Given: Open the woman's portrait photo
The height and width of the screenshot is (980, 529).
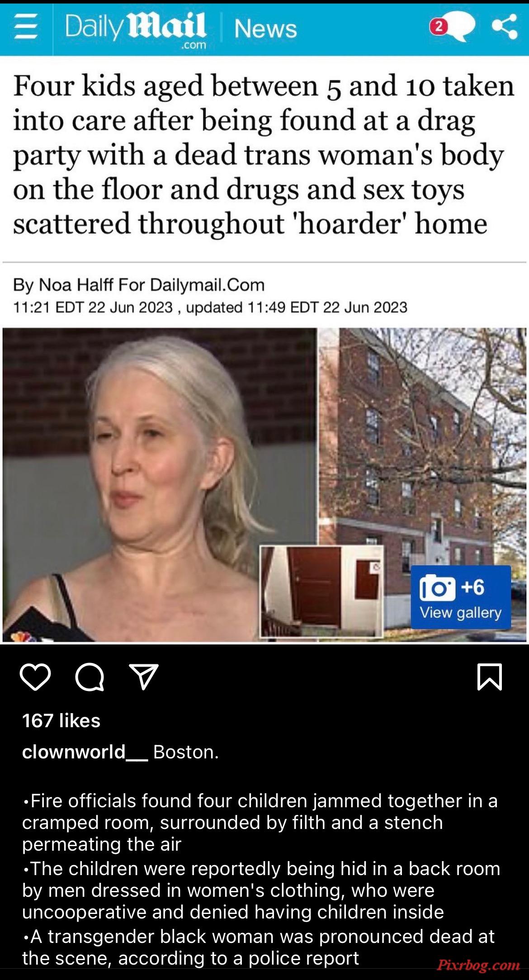Looking at the screenshot, I should coord(160,484).
